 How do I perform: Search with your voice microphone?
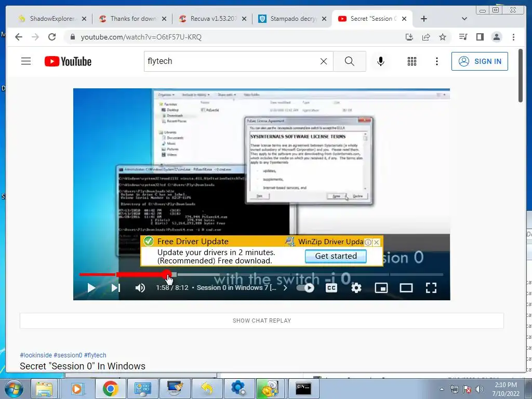pyautogui.click(x=381, y=61)
